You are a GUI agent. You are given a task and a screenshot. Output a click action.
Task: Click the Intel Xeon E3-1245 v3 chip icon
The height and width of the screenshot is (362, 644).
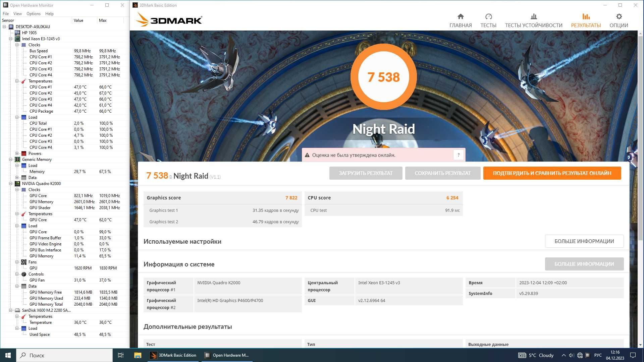point(17,39)
